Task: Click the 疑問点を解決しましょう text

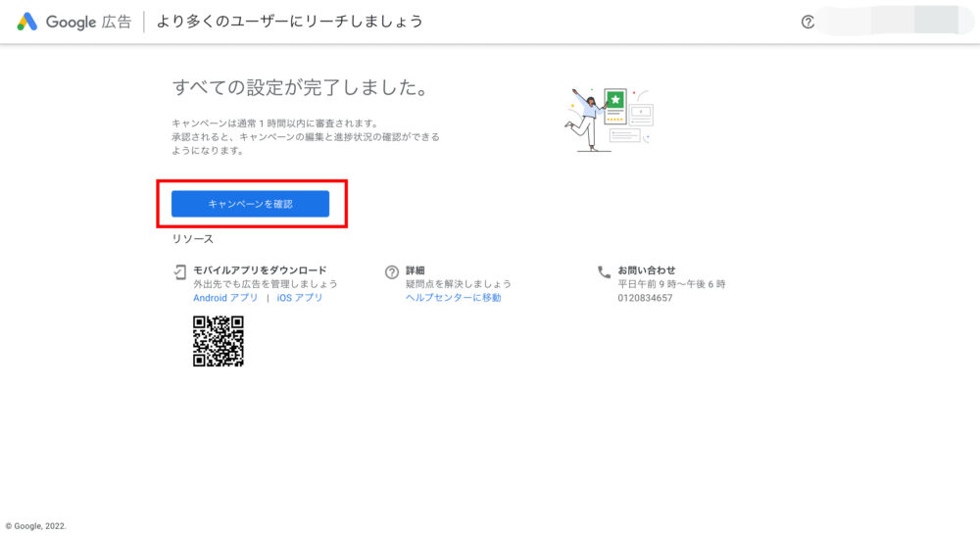Action: 458,284
